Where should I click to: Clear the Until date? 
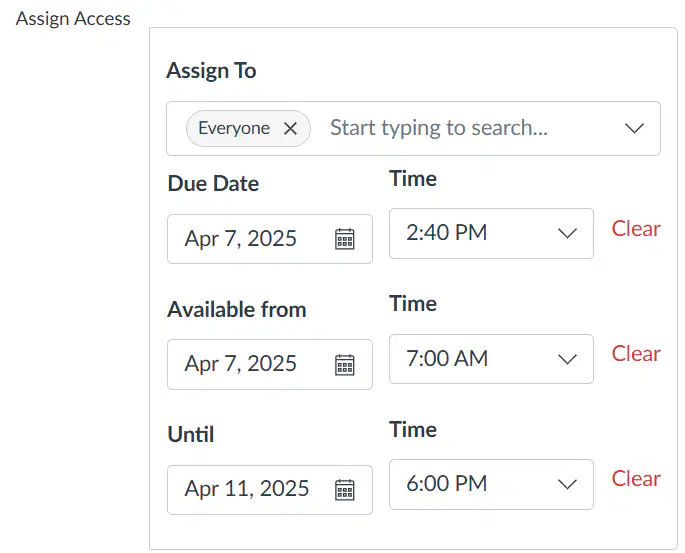[636, 478]
